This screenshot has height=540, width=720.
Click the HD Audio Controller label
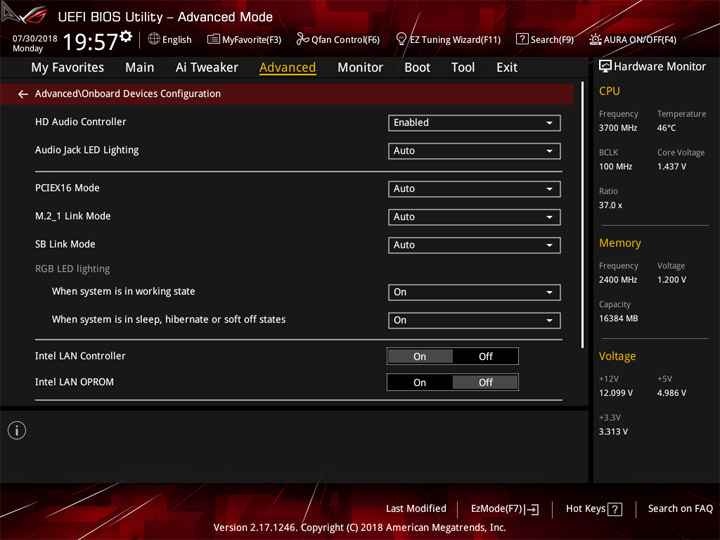(x=80, y=122)
